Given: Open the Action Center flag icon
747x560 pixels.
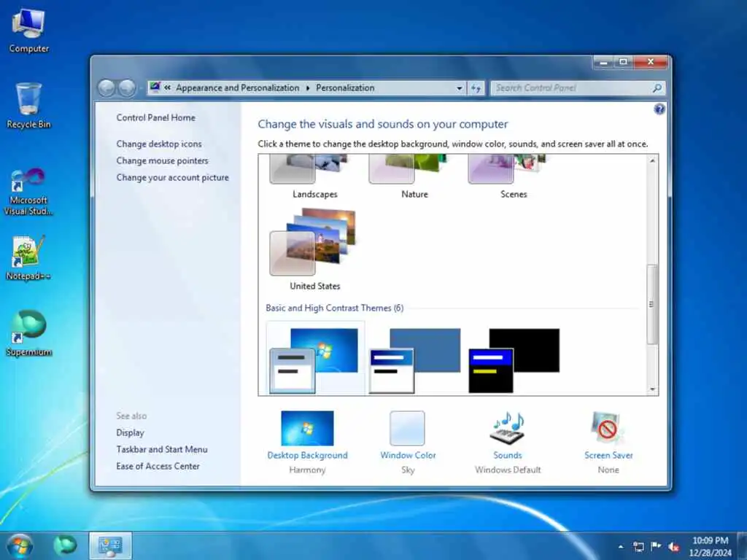Looking at the screenshot, I should (656, 547).
